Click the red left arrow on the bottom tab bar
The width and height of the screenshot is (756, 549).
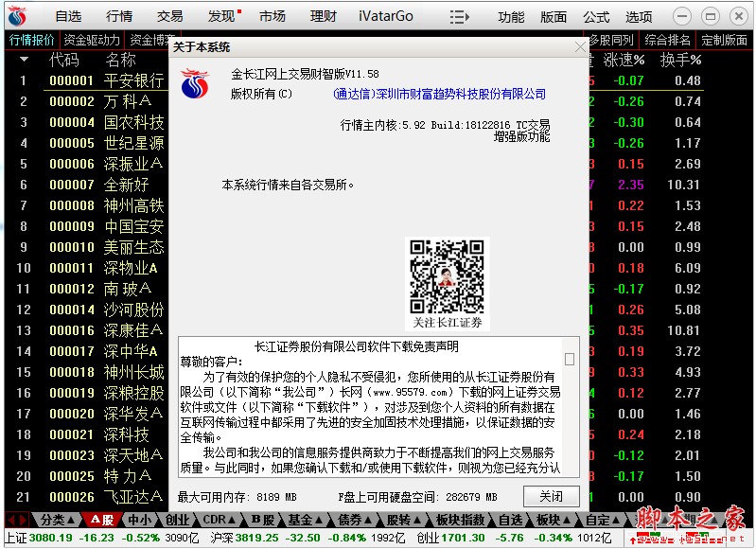coord(10,520)
